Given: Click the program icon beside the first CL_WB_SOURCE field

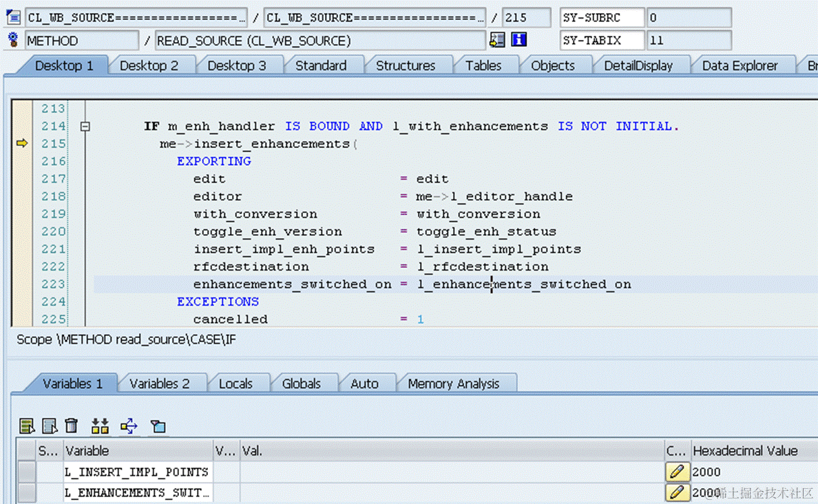Looking at the screenshot, I should pyautogui.click(x=13, y=17).
